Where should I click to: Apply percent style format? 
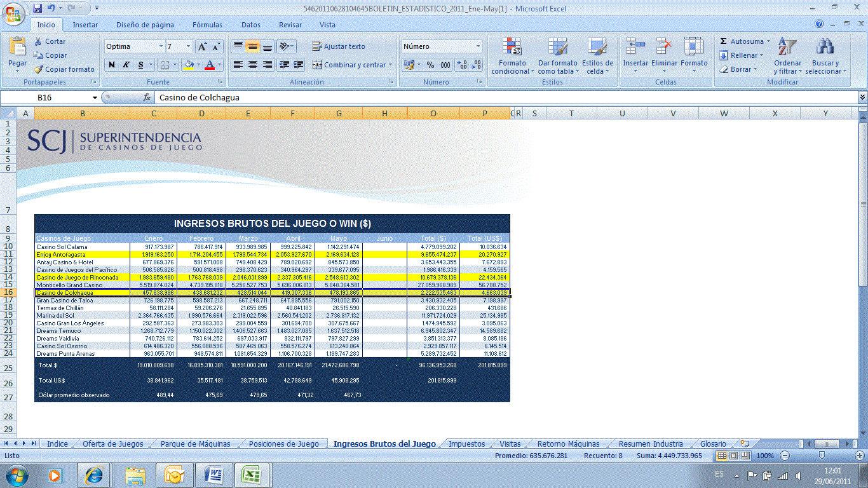430,65
